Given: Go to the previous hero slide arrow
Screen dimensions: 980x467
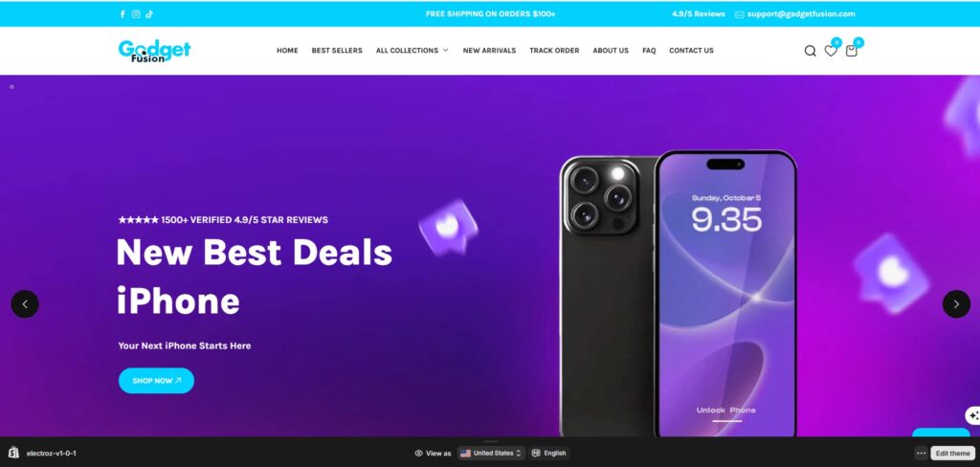Looking at the screenshot, I should (x=25, y=303).
